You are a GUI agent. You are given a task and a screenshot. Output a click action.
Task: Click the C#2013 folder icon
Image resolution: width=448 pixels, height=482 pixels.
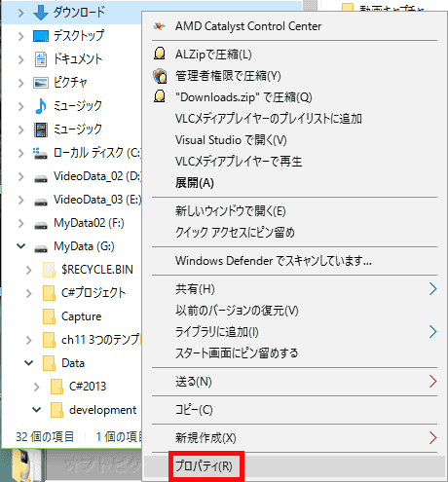[x=56, y=387]
